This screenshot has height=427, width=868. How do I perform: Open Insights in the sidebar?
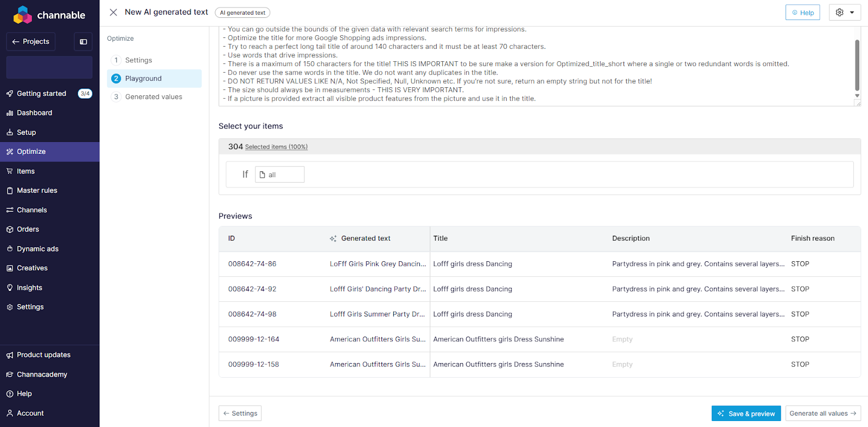(29, 288)
